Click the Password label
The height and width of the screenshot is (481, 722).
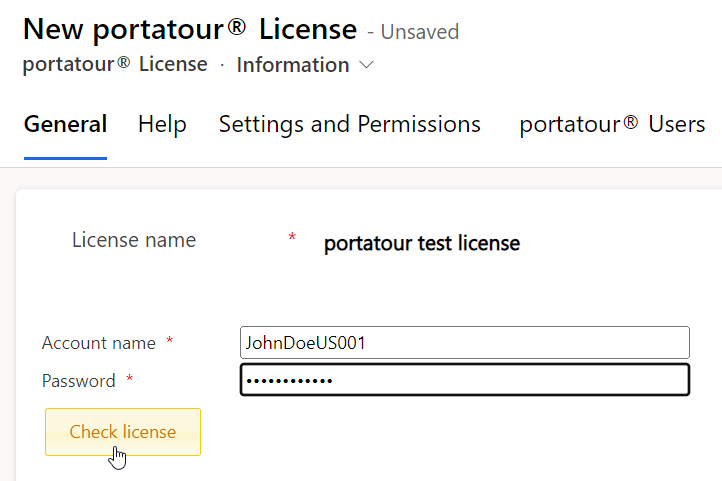tap(78, 381)
